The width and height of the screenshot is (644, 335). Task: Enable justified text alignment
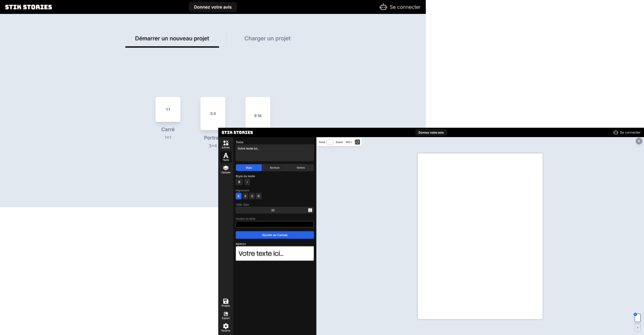click(x=259, y=196)
